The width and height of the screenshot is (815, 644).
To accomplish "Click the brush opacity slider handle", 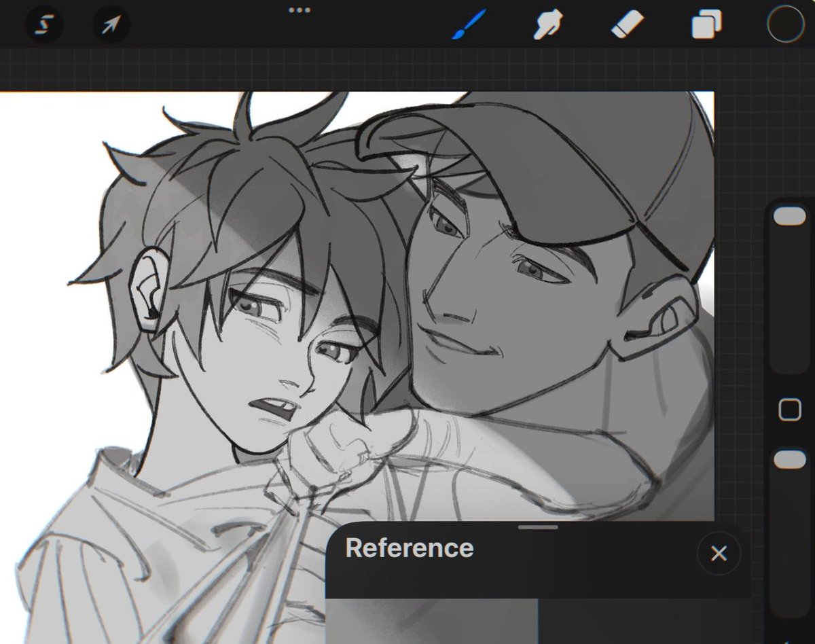I will pyautogui.click(x=789, y=459).
